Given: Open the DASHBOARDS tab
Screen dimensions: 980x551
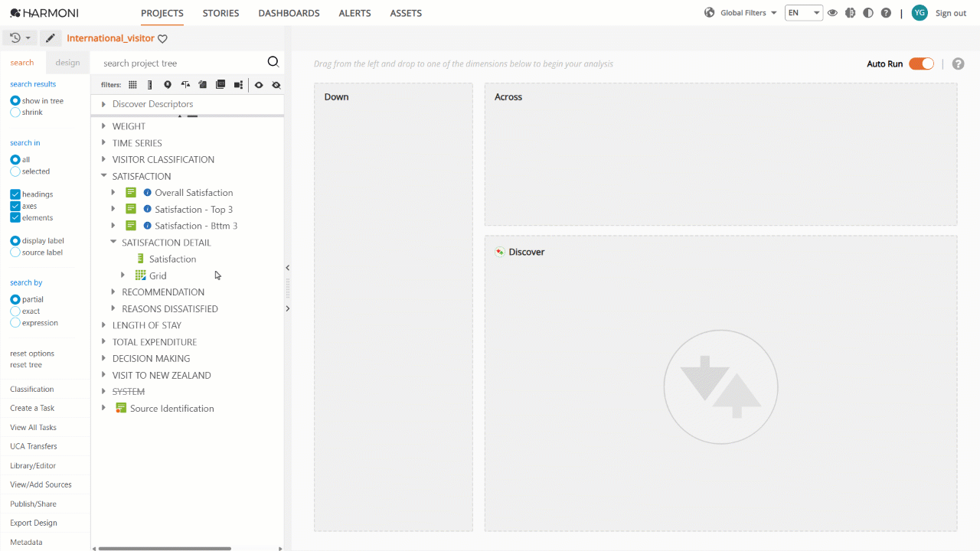Looking at the screenshot, I should [289, 13].
